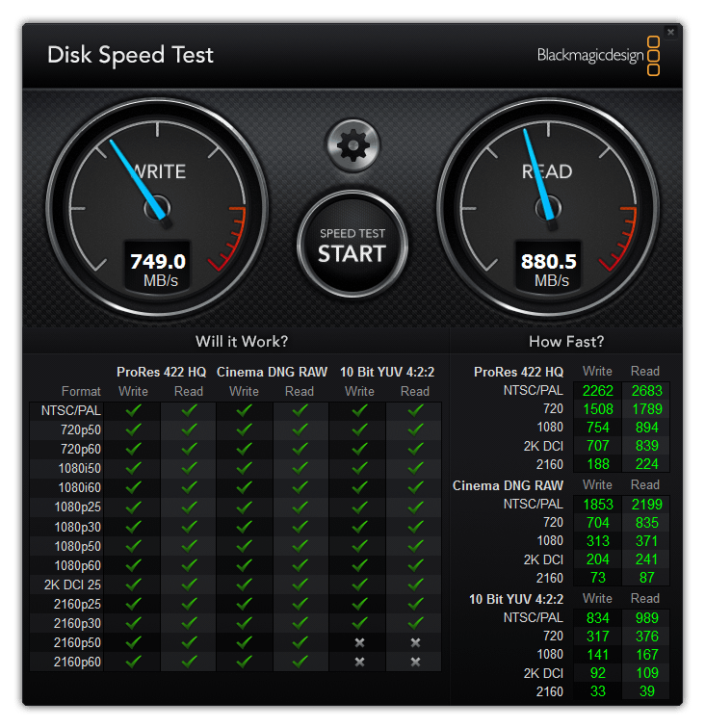Click Cinema DNG RAW write checkmark for 1080p60
This screenshot has width=705, height=728.
tap(245, 565)
